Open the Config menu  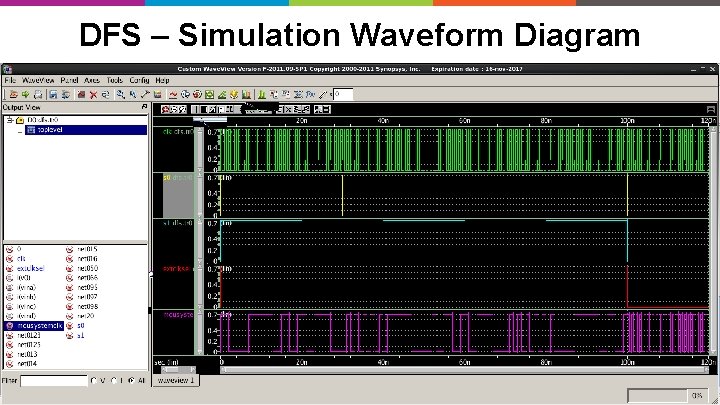[139, 80]
